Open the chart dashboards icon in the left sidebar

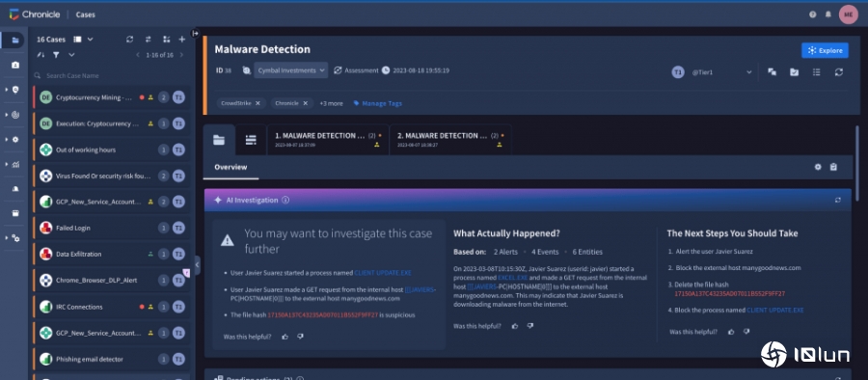pyautogui.click(x=15, y=165)
